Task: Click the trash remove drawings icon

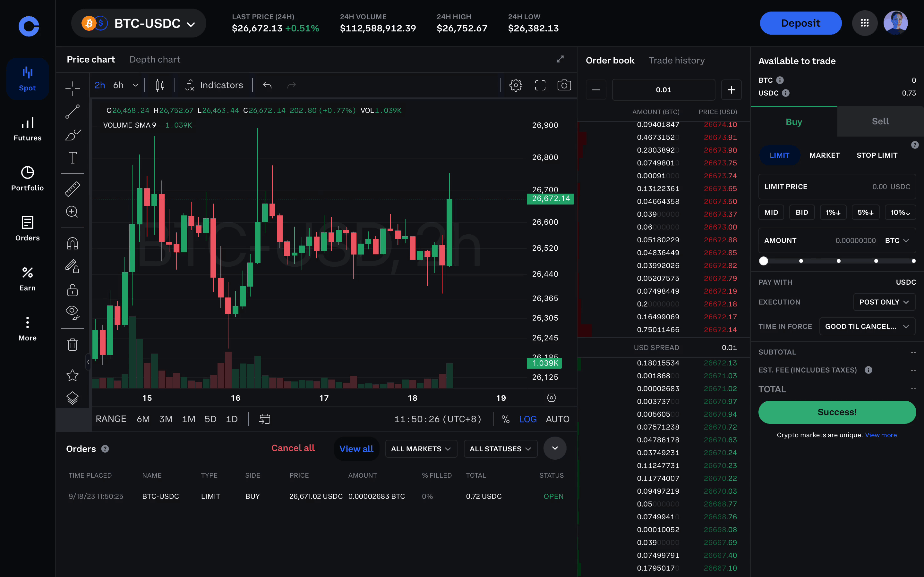Action: click(72, 345)
